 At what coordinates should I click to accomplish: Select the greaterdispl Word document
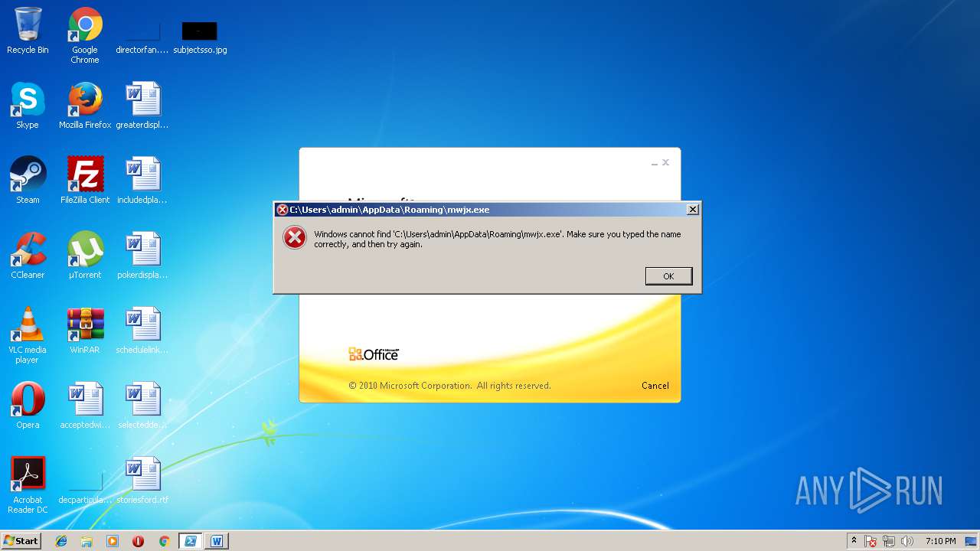pos(142,106)
